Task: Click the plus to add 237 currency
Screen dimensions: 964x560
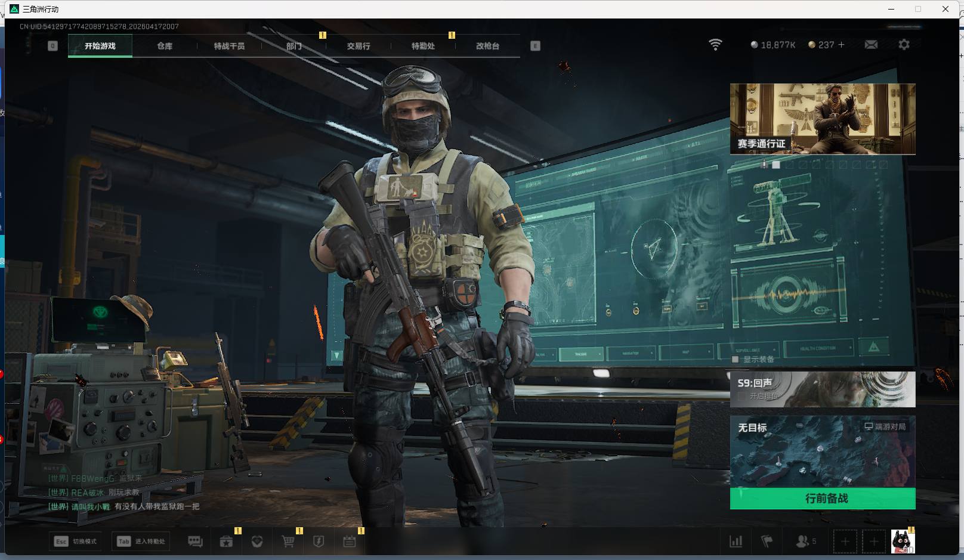Action: [842, 45]
